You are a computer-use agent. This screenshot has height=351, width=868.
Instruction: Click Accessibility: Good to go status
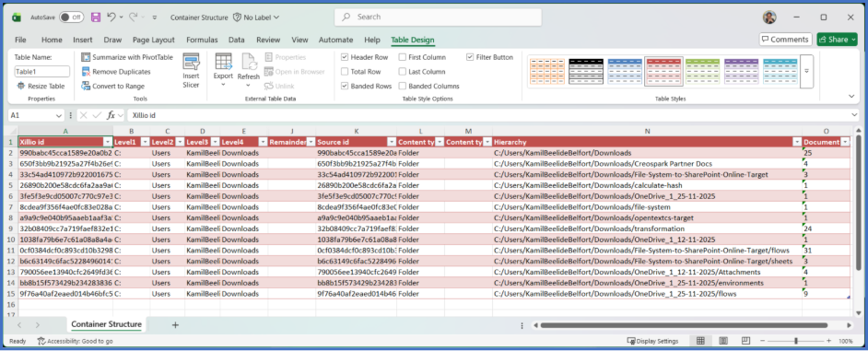tap(76, 341)
